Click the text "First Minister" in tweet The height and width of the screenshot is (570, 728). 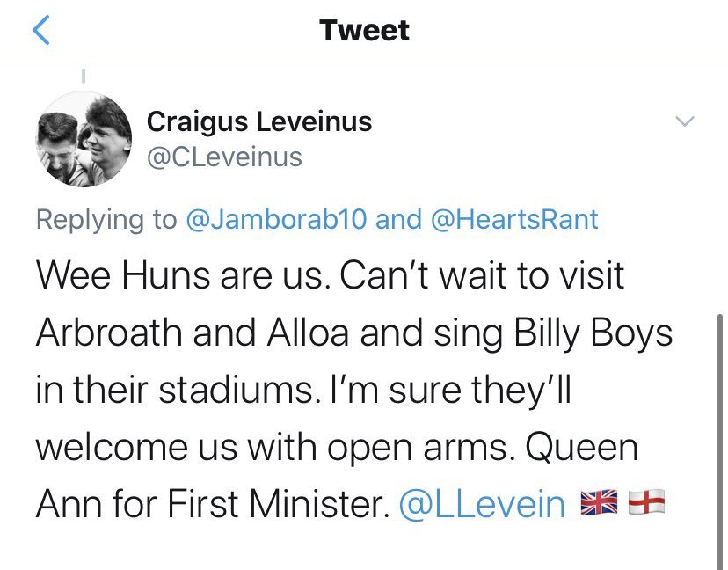276,504
